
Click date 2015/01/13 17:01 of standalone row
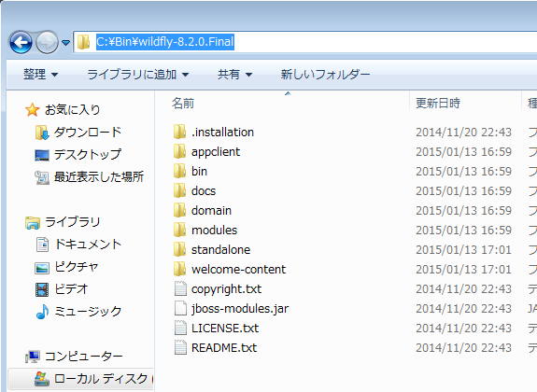point(464,249)
